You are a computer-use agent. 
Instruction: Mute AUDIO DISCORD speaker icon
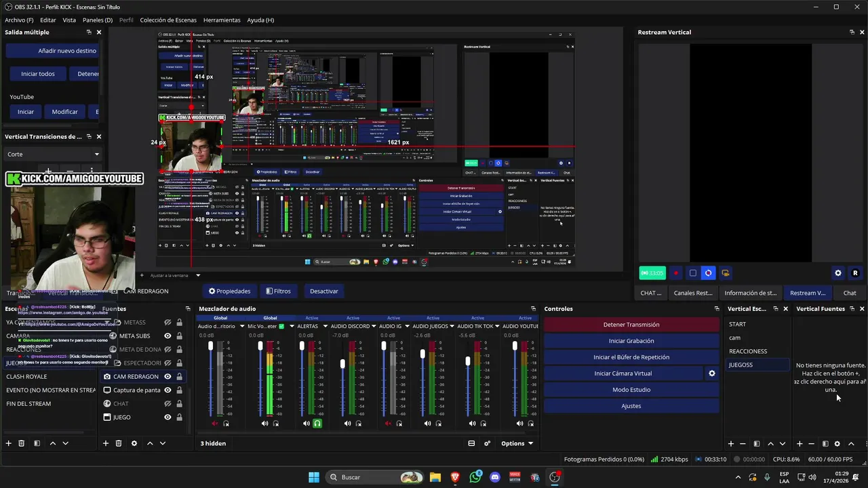coord(347,424)
